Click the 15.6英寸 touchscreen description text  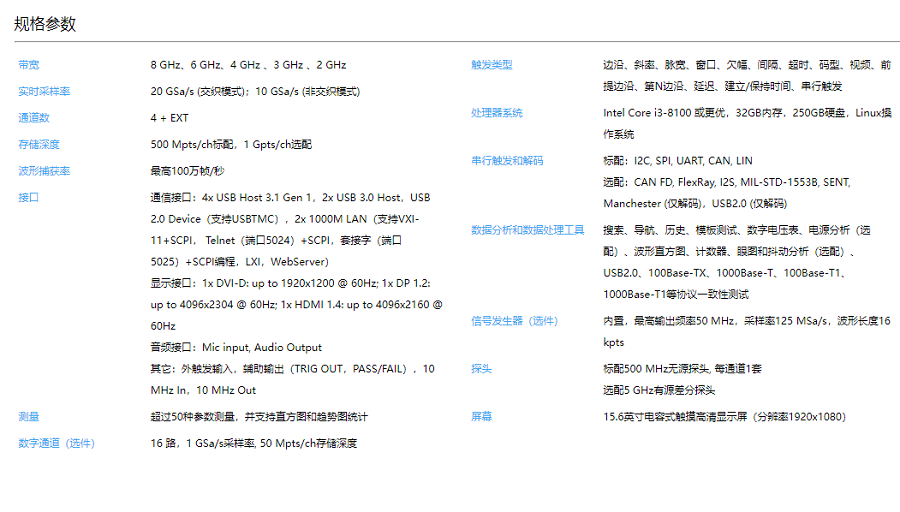coord(724,416)
